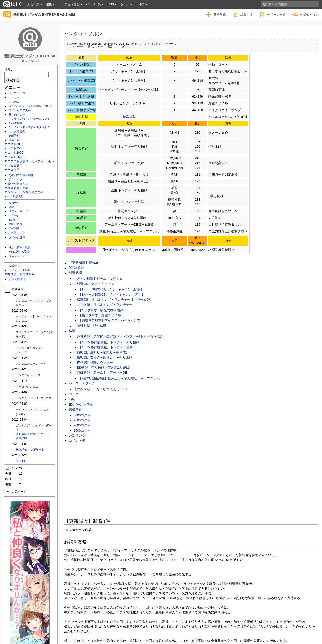The width and height of the screenshot is (322, 644).
Task: Open システム link in sidebar menu
Action: point(14,102)
